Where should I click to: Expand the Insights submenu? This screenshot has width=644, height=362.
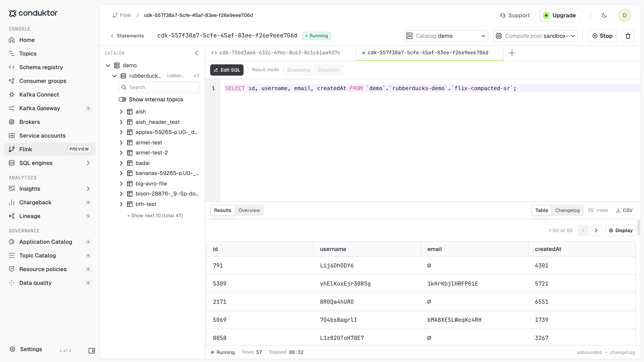click(x=88, y=189)
